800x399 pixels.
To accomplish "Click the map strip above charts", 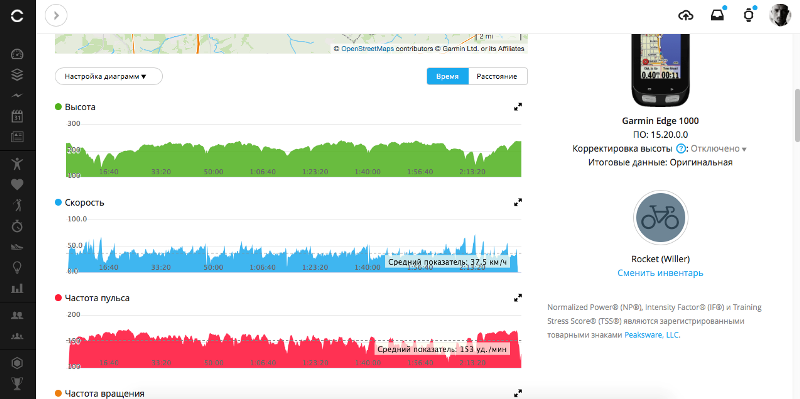I will (x=291, y=43).
